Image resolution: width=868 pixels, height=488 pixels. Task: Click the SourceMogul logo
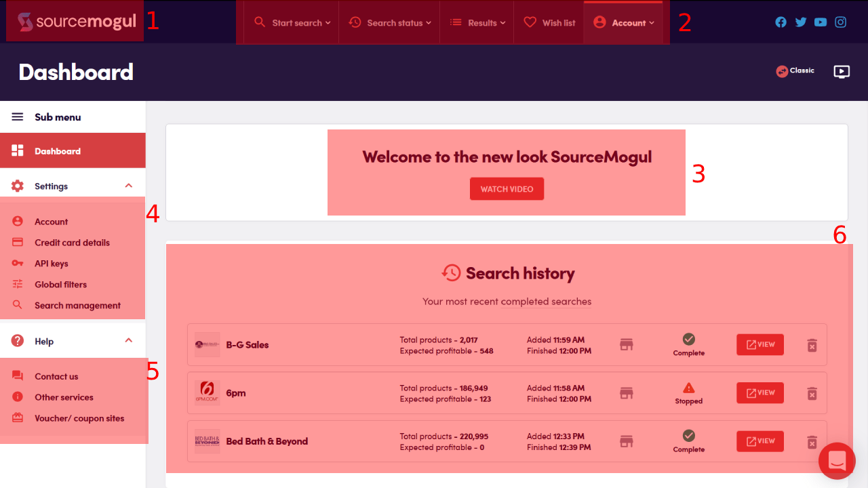coord(77,22)
